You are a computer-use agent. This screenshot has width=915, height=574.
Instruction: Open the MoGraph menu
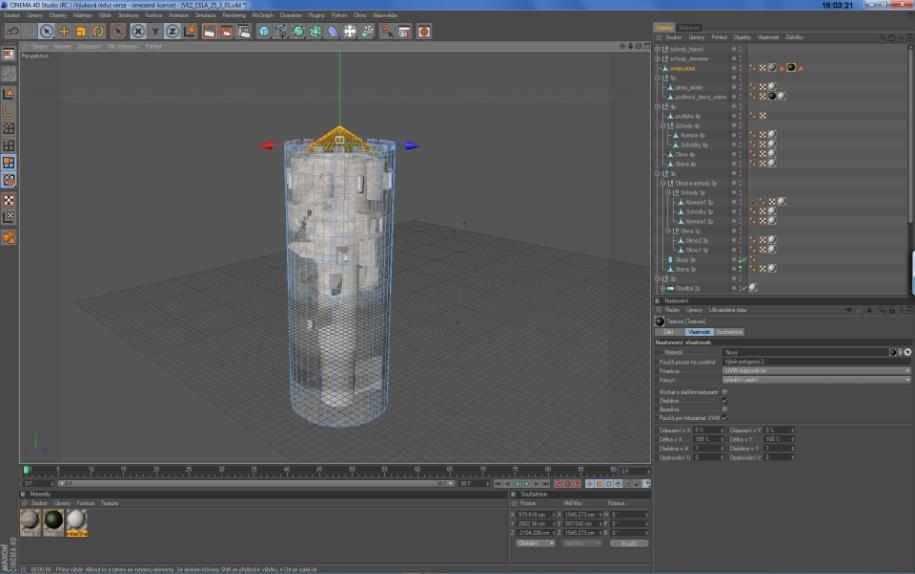[263, 15]
